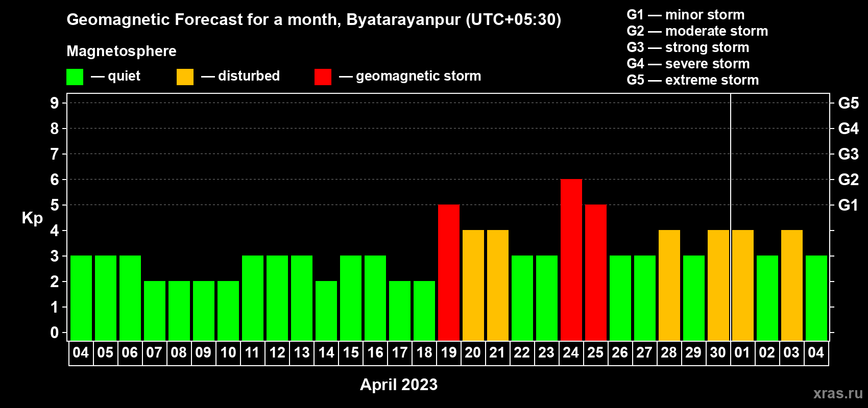Viewport: 868px width, 408px height.
Task: Open the xras.ru watermark link
Action: point(837,393)
